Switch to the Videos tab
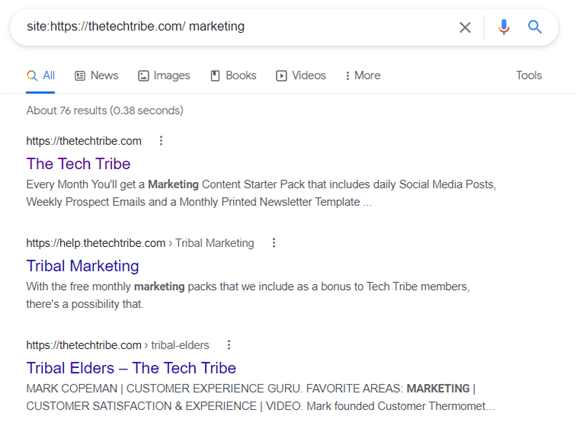 point(301,75)
